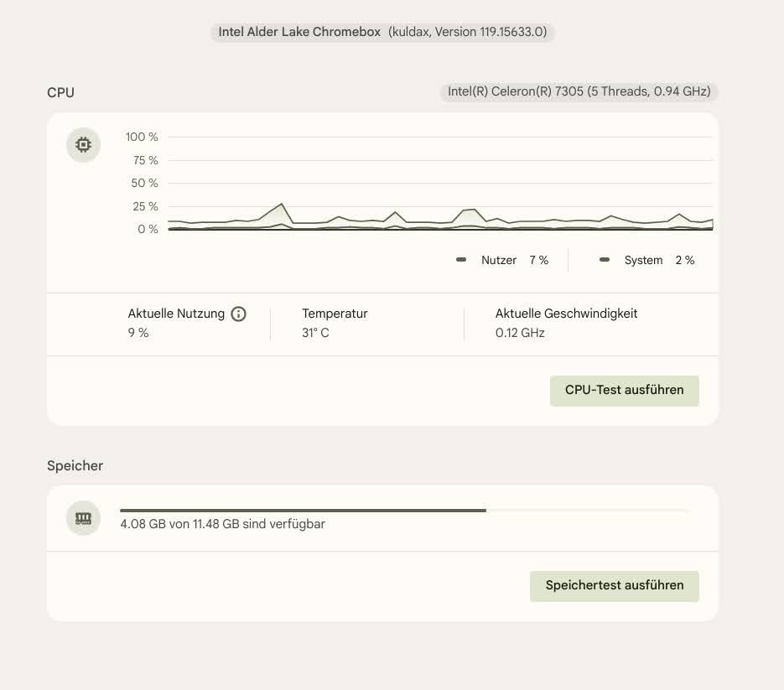Screen dimensions: 784x690
Task: Click the Nutzer 7 % legend text
Action: tap(515, 261)
